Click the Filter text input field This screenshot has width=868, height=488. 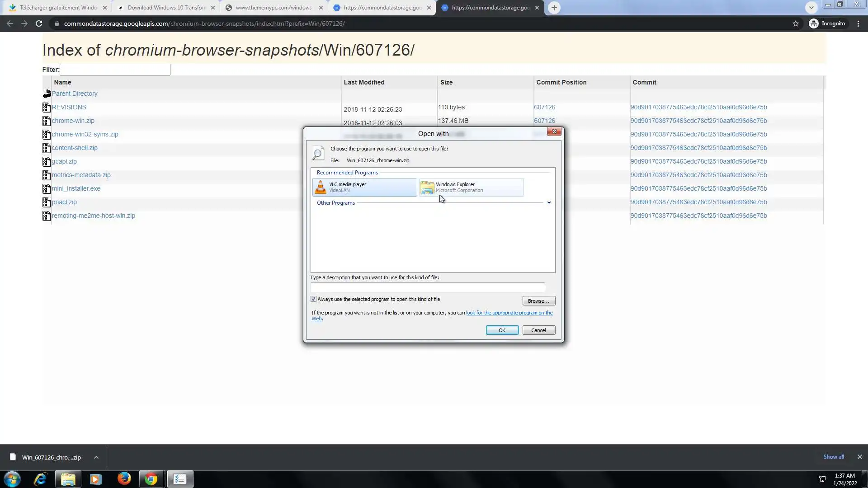115,70
